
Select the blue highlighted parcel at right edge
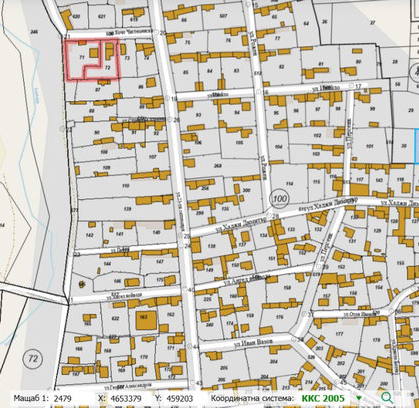click(416, 146)
